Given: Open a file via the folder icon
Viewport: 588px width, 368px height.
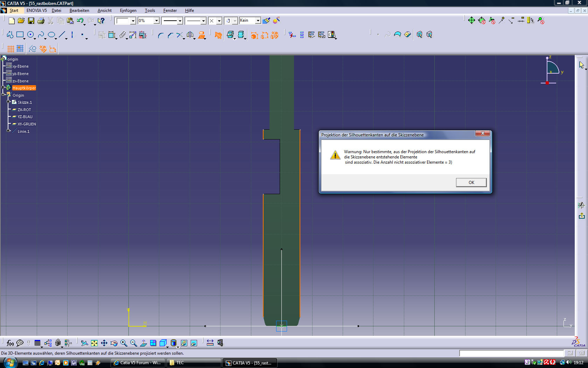Looking at the screenshot, I should coord(21,21).
